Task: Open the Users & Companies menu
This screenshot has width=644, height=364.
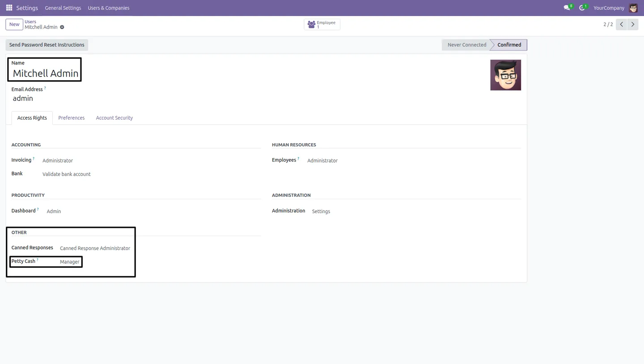Action: [x=109, y=8]
